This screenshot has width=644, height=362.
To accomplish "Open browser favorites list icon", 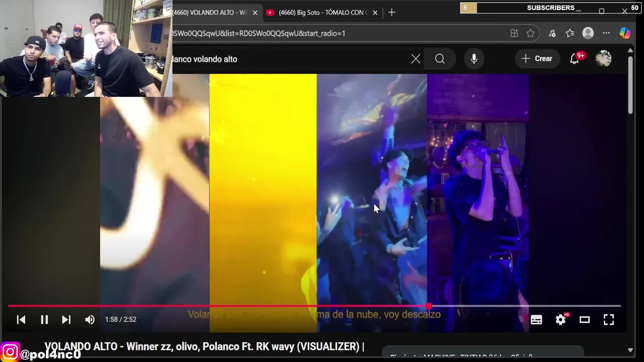I will pyautogui.click(x=570, y=33).
